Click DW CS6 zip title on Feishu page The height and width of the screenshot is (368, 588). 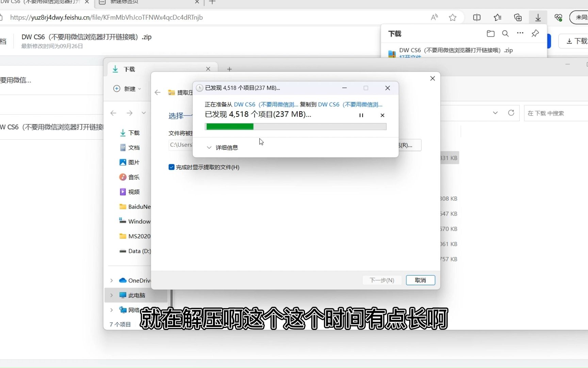tap(86, 37)
